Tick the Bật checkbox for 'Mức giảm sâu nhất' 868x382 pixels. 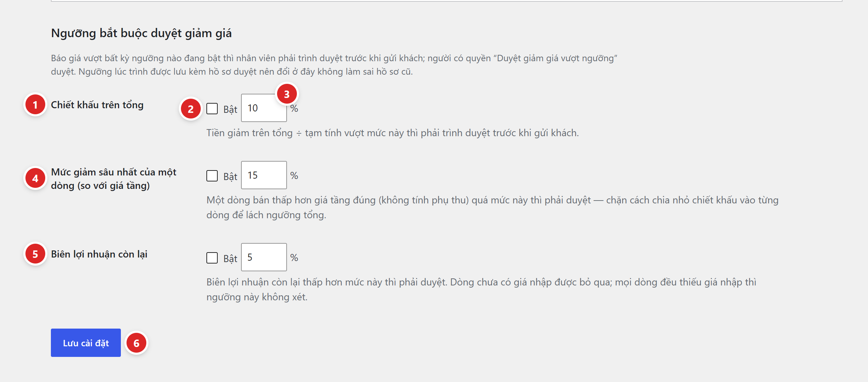point(212,176)
